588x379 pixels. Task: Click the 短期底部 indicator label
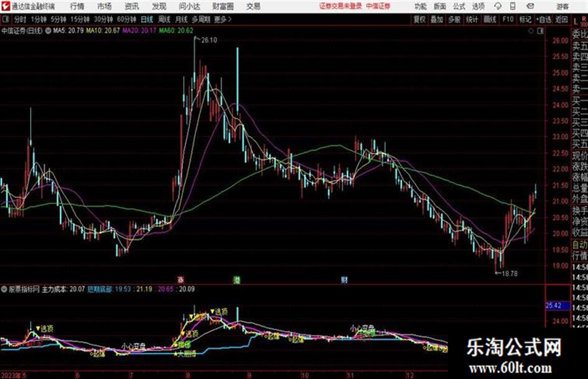click(x=100, y=289)
